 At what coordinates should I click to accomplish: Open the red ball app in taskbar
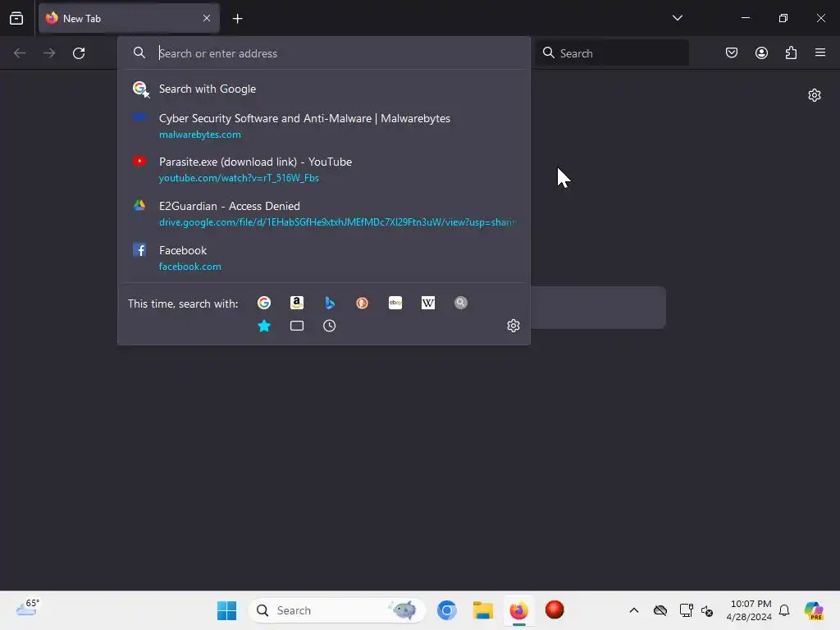click(x=555, y=609)
